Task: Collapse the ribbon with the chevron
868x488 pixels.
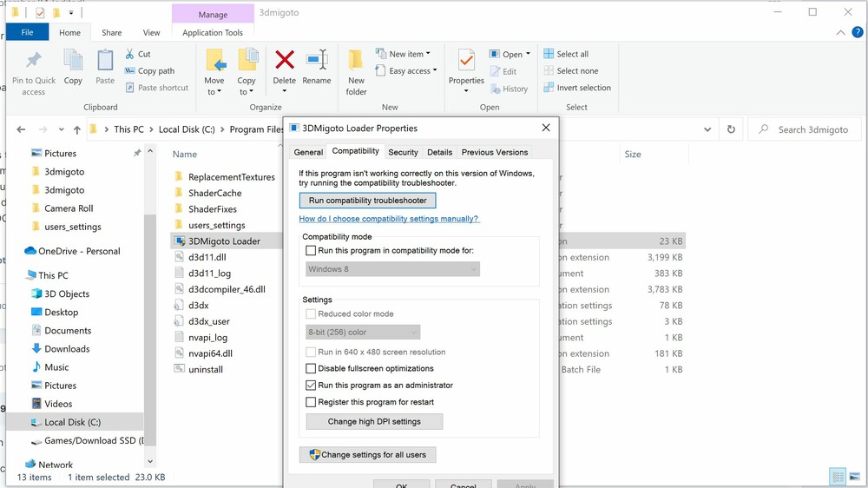Action: (840, 33)
